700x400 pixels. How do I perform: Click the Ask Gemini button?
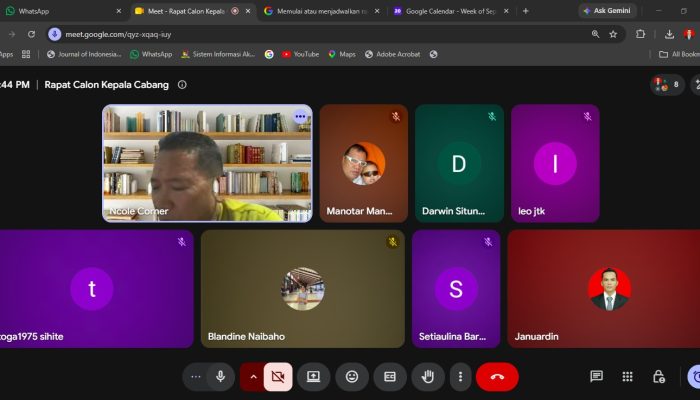tap(607, 11)
